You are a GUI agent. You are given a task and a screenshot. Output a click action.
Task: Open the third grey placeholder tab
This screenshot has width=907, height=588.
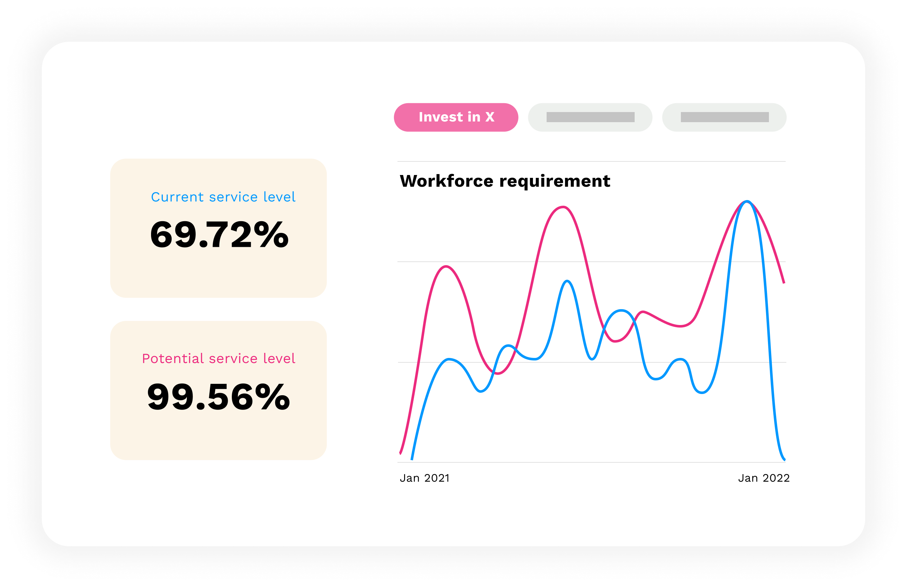724,117
